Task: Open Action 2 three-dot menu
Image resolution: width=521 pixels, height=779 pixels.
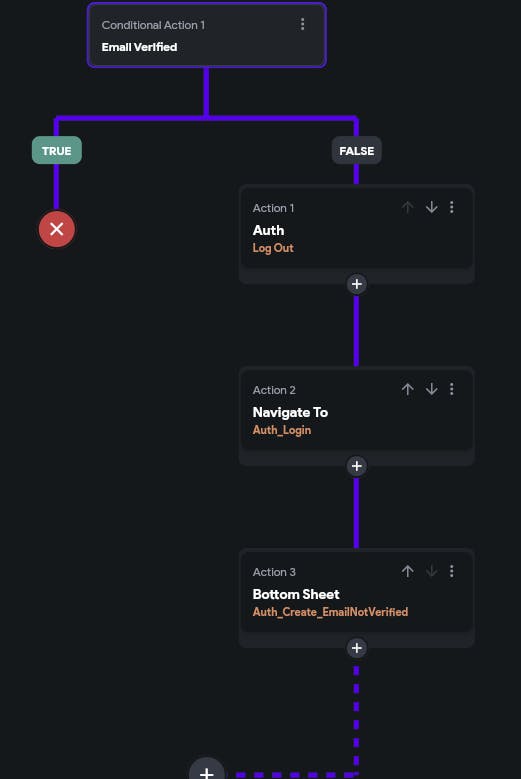Action: pyautogui.click(x=451, y=389)
